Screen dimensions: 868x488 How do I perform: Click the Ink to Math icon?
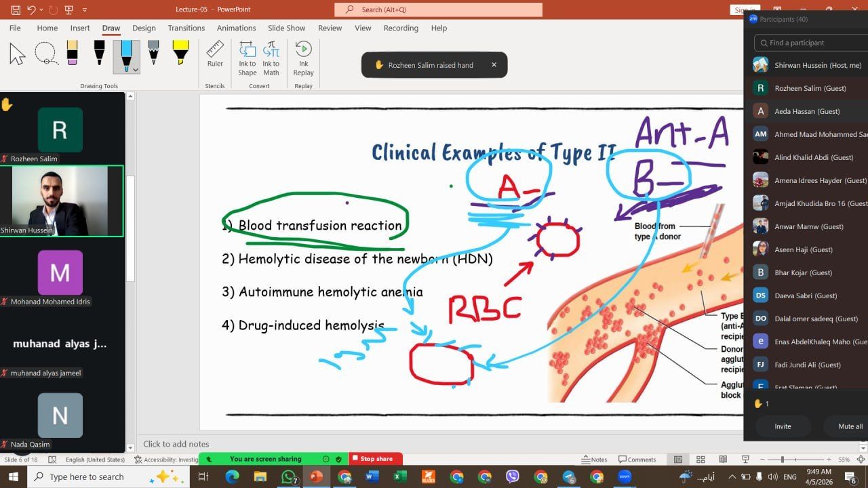[271, 58]
